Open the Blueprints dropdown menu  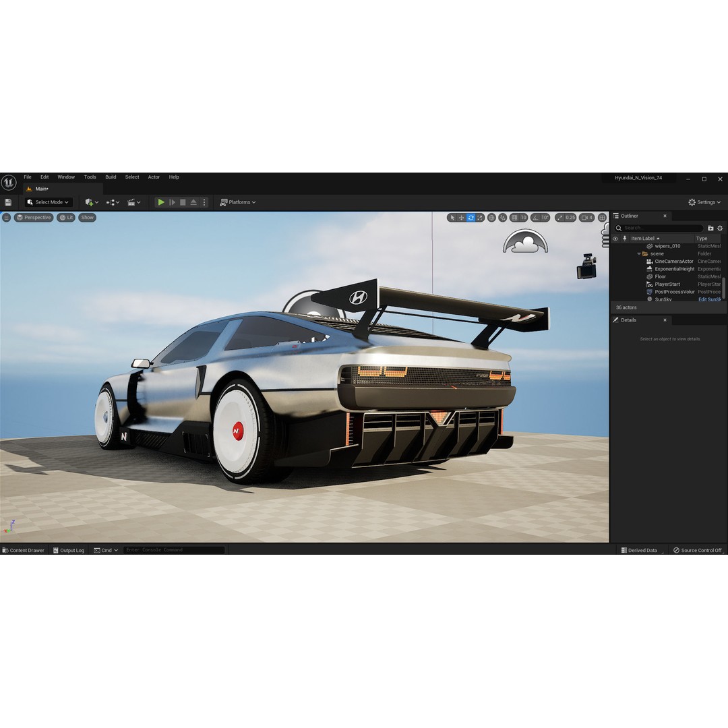113,202
